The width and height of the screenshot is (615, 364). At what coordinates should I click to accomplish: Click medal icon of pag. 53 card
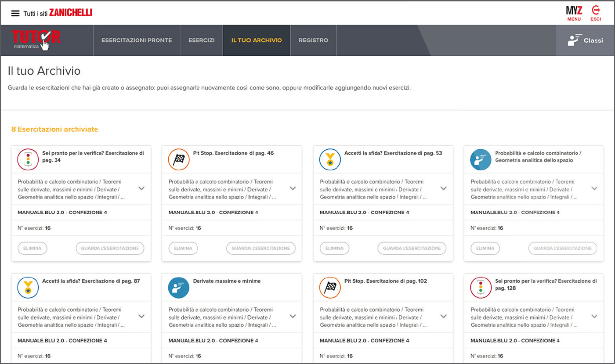click(330, 159)
